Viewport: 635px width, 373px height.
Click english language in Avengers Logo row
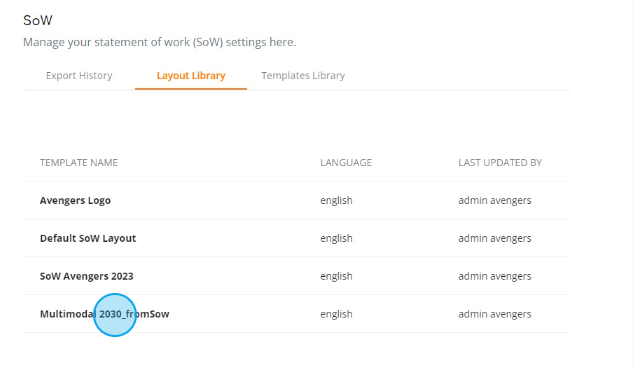pos(336,200)
